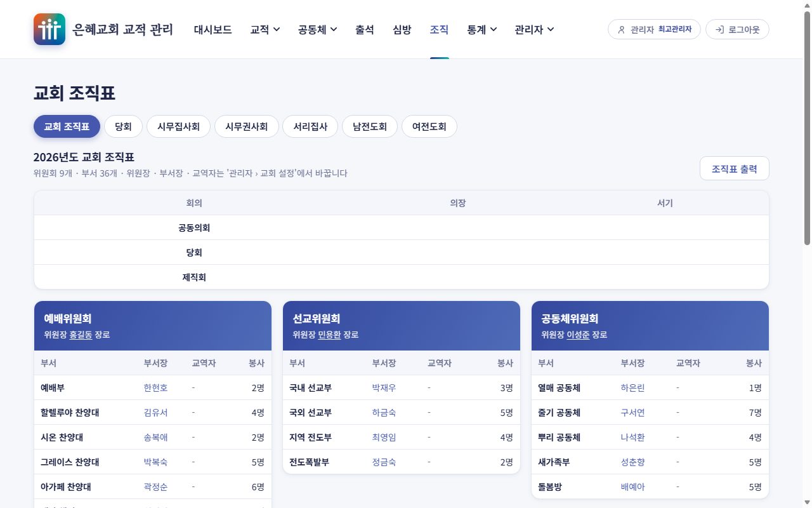Image resolution: width=812 pixels, height=508 pixels.
Task: Click department head 박재우
Action: 384,388
